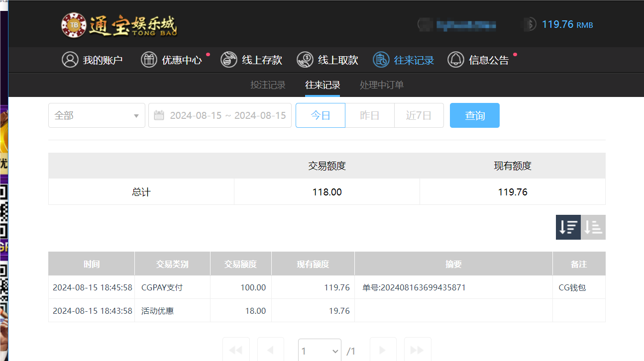644x361 pixels.
Task: Switch to the 投注记录 tab
Action: coord(268,85)
